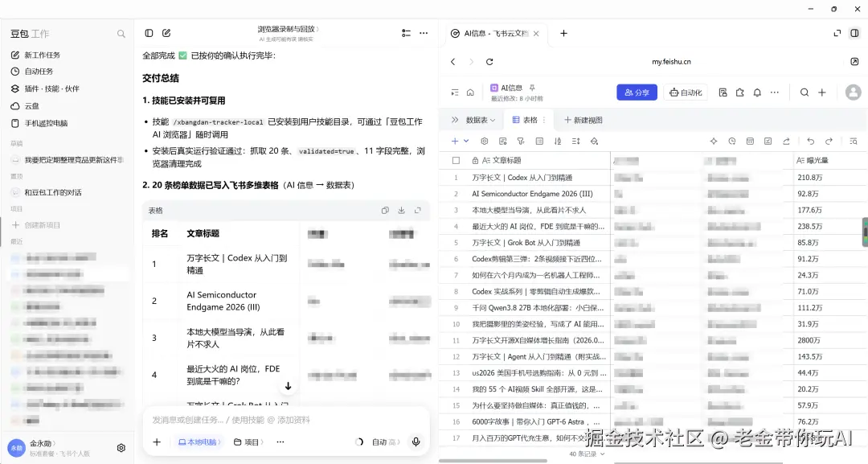Open the Feishu user avatar menu
This screenshot has width=868, height=464.
click(853, 92)
